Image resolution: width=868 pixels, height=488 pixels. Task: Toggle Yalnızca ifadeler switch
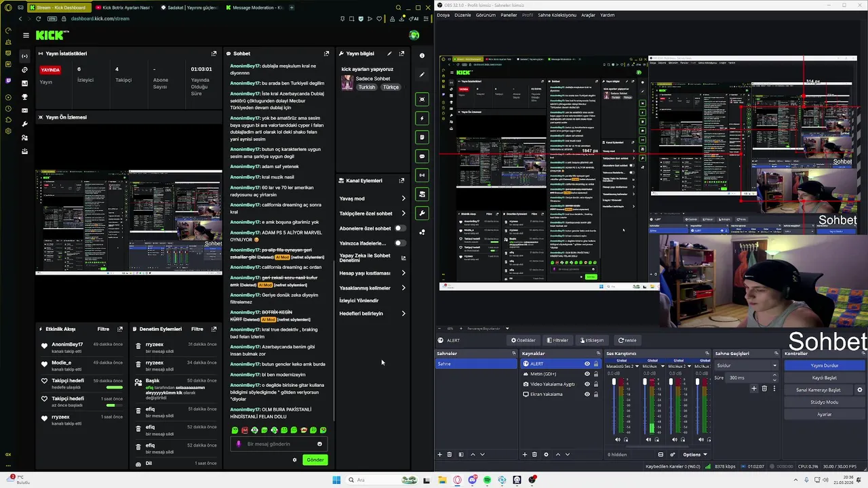tap(400, 243)
